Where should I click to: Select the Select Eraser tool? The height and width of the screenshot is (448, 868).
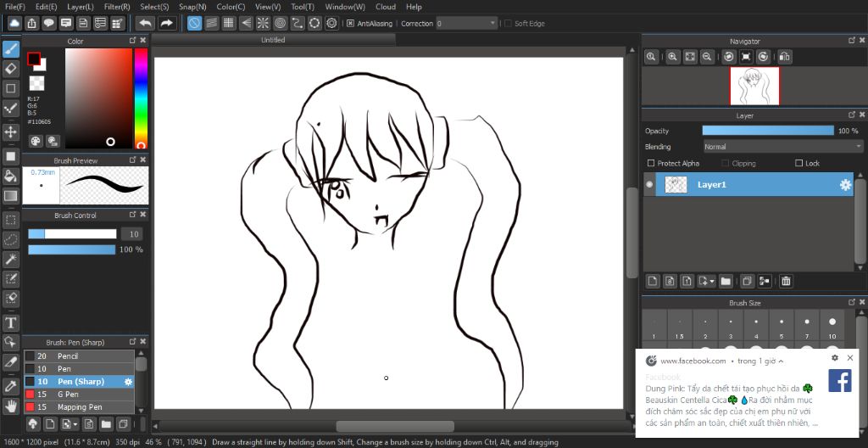pyautogui.click(x=10, y=298)
